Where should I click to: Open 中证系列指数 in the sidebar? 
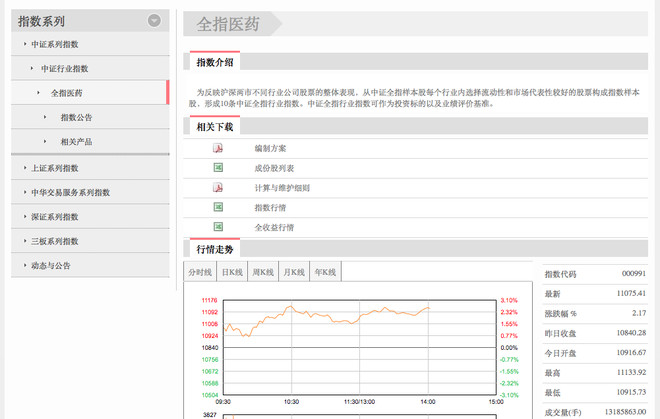(55, 44)
